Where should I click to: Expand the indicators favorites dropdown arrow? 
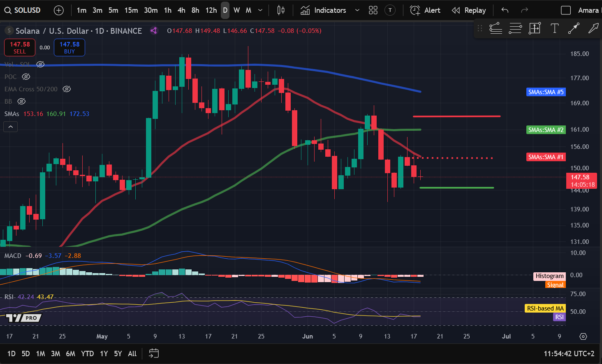(357, 10)
